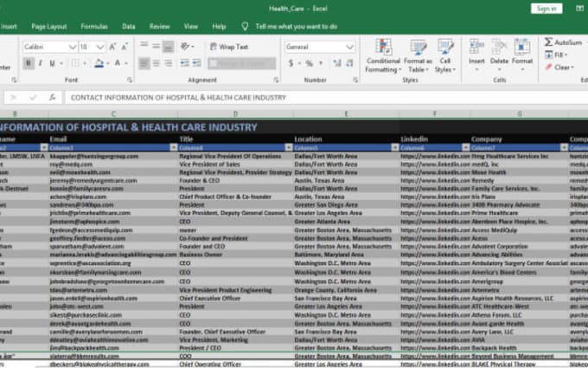
Task: Align text left
Action: click(144, 63)
